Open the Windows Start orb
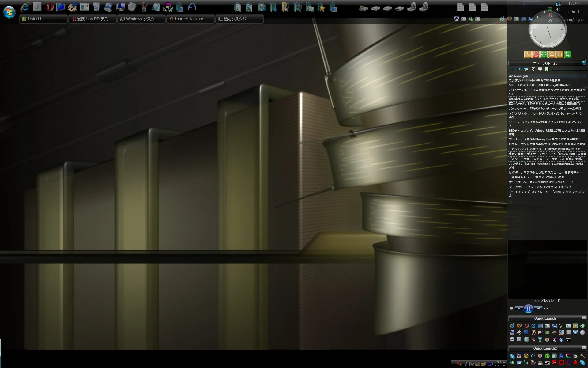 pos(9,12)
